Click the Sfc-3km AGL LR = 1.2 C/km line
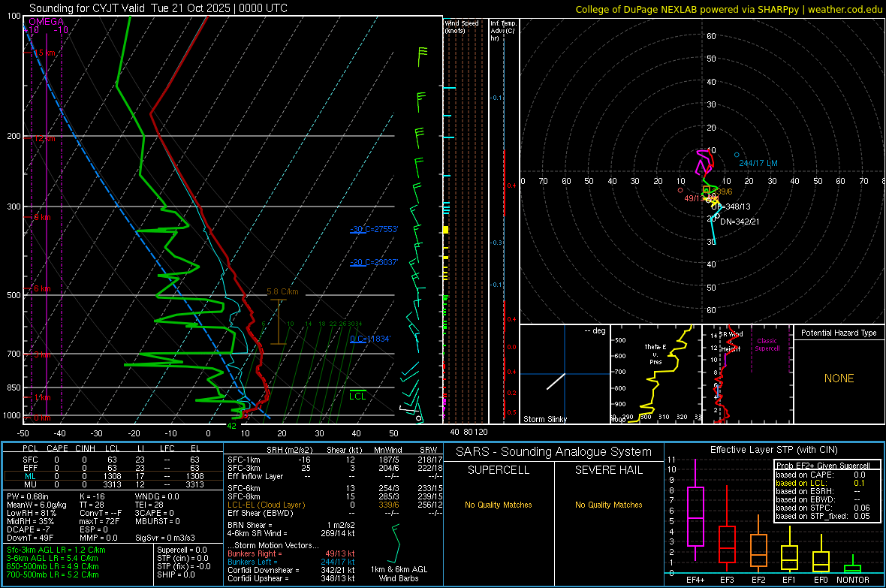This screenshot has height=588, width=886. tap(56, 550)
